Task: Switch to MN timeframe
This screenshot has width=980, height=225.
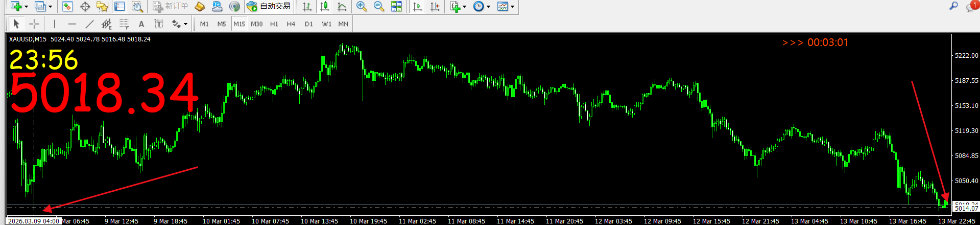Action: pos(343,24)
